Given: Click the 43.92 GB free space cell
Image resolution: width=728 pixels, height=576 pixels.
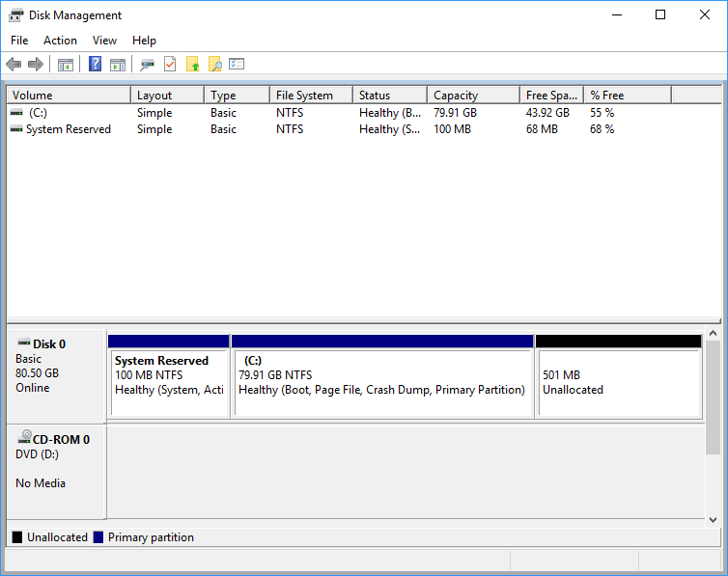Looking at the screenshot, I should click(x=547, y=113).
